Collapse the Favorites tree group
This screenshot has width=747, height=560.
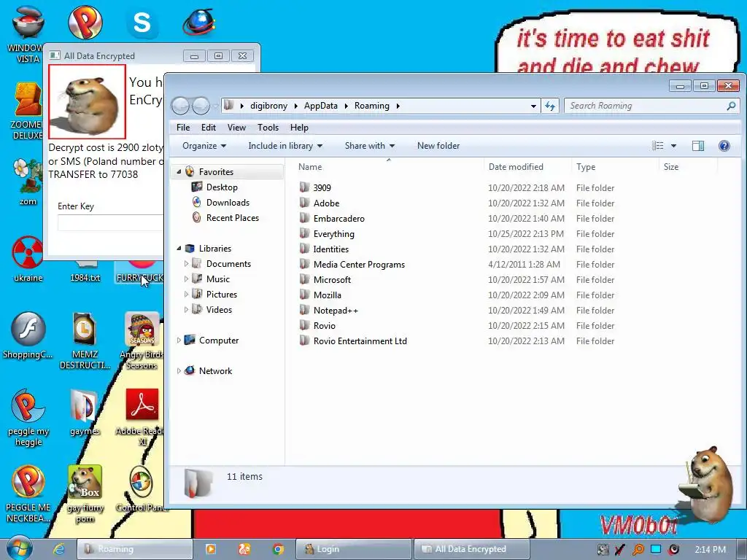point(179,171)
